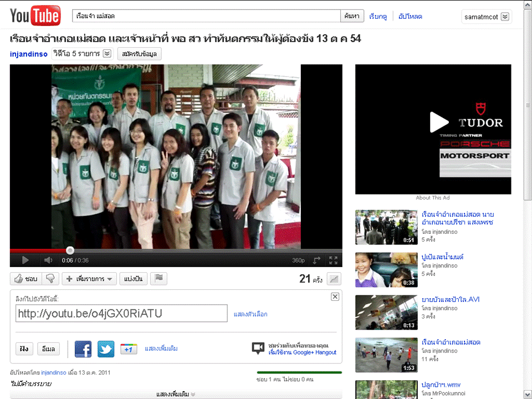This screenshot has width=532, height=399.
Task: Click the dislike thumbs-down icon
Action: [x=50, y=279]
